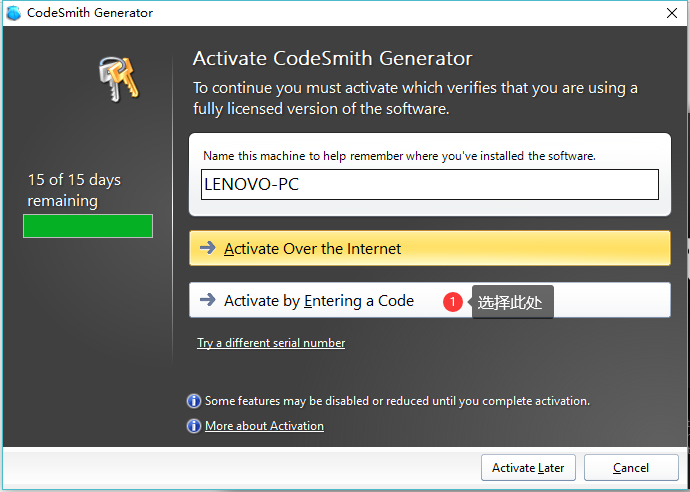690x492 pixels.
Task: Focus the machine name field containing LENOVO-PC
Action: 429,184
